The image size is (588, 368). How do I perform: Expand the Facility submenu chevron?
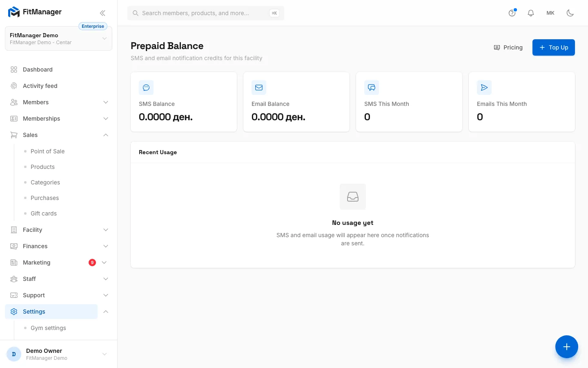(x=106, y=230)
